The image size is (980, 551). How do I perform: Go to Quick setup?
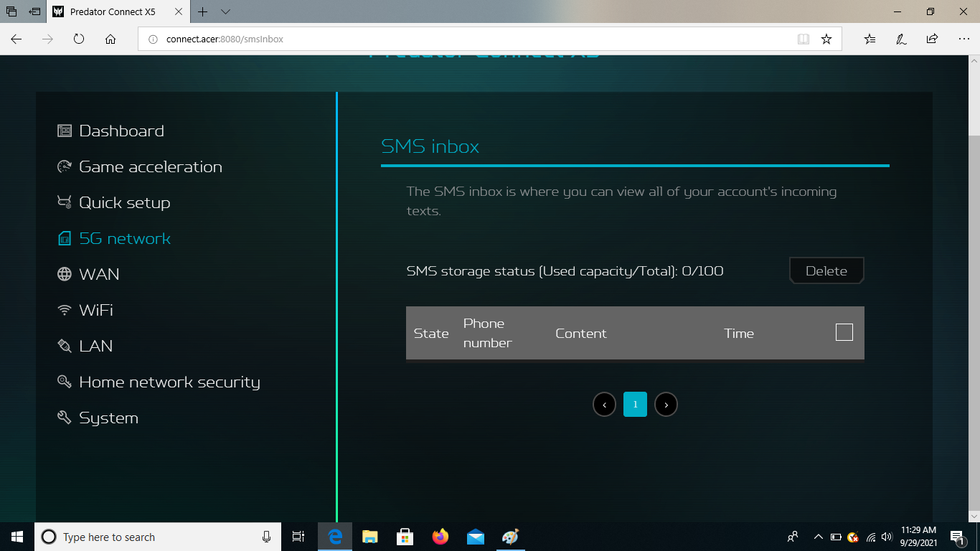click(x=124, y=202)
